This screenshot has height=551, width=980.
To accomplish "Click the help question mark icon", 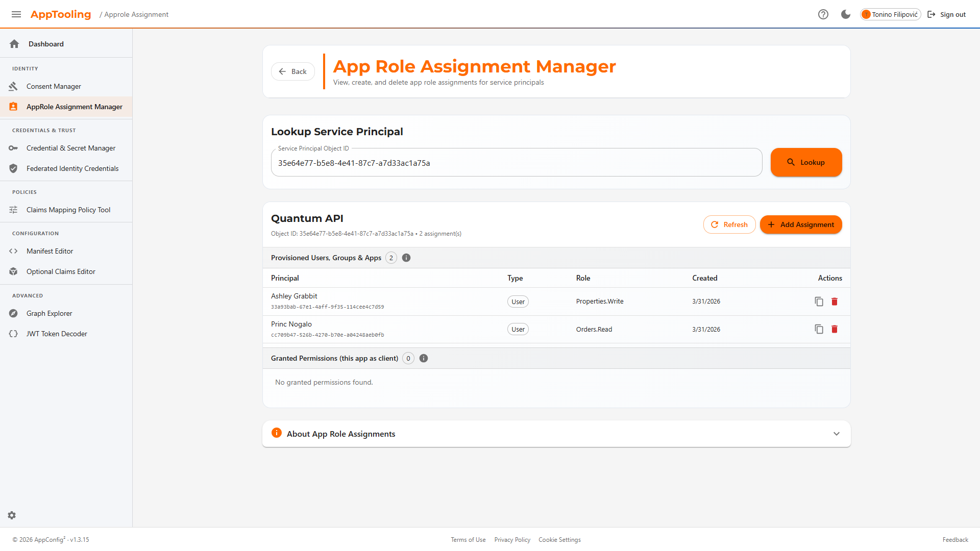I will (823, 14).
